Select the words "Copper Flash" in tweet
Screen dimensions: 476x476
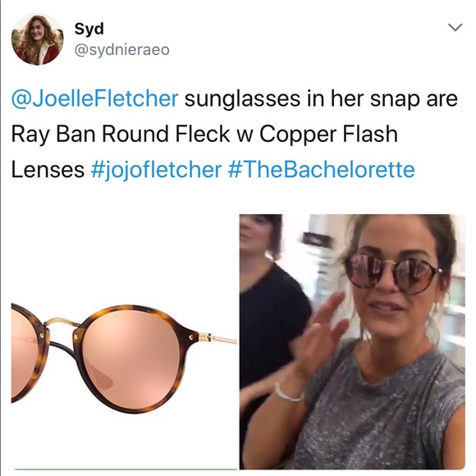click(x=328, y=134)
